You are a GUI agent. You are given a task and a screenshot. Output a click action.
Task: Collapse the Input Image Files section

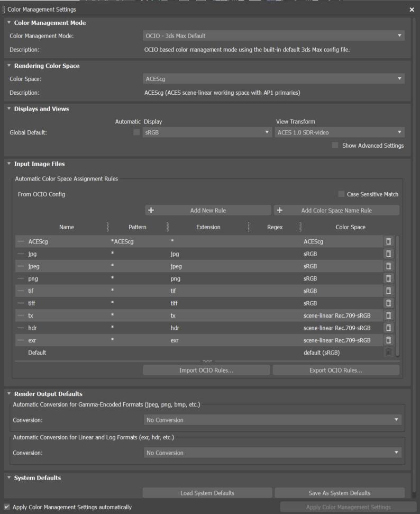coord(9,164)
